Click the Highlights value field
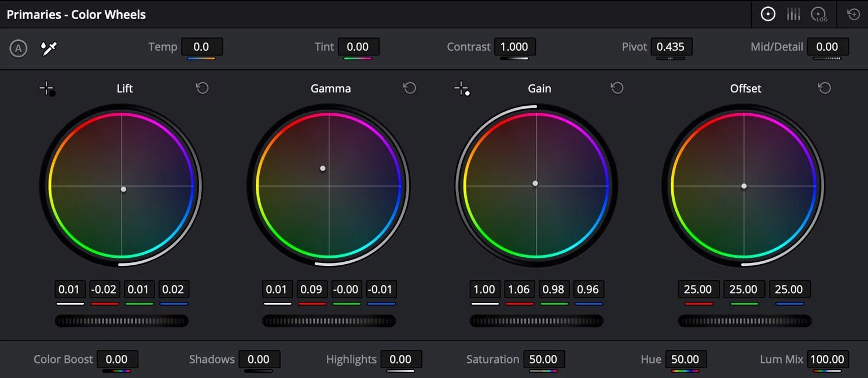The image size is (868, 378). tap(401, 360)
